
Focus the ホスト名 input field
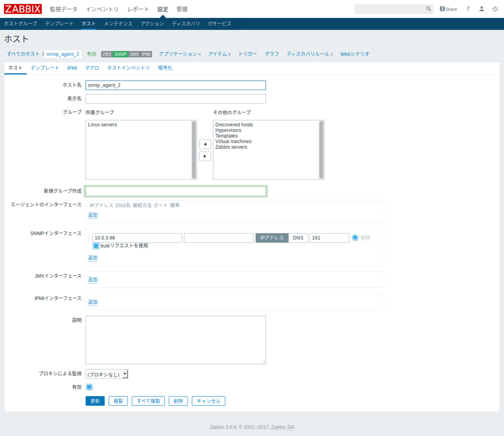click(176, 85)
